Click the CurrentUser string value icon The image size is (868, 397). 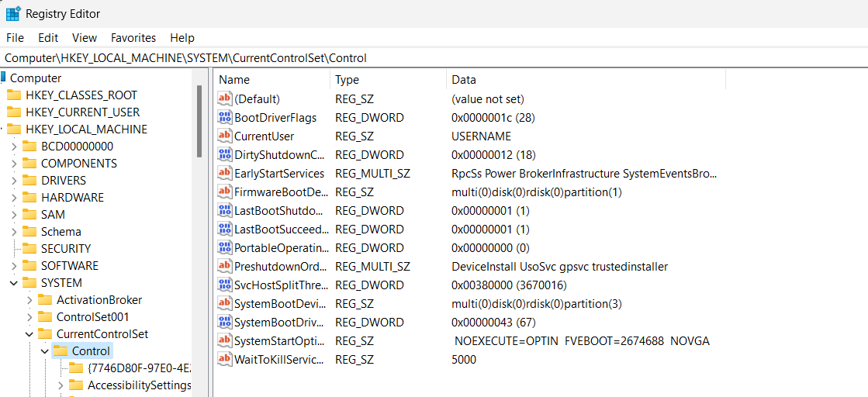tap(225, 136)
